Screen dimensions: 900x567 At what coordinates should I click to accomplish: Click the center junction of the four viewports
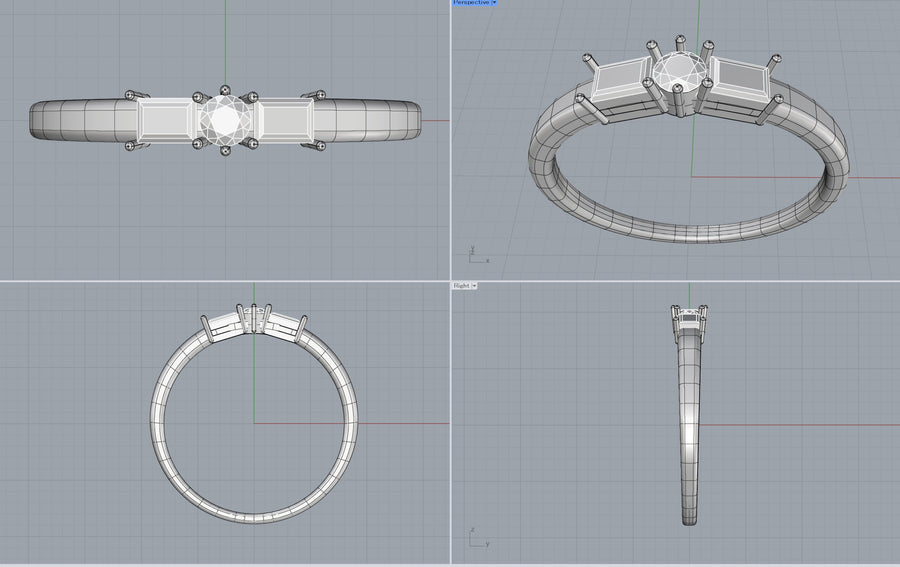point(450,281)
